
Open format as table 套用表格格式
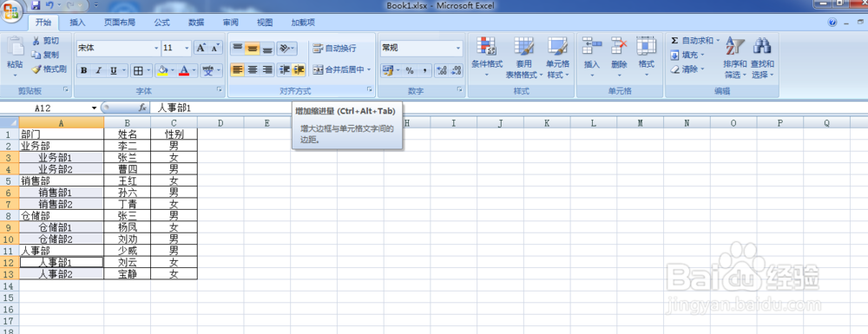pos(523,57)
